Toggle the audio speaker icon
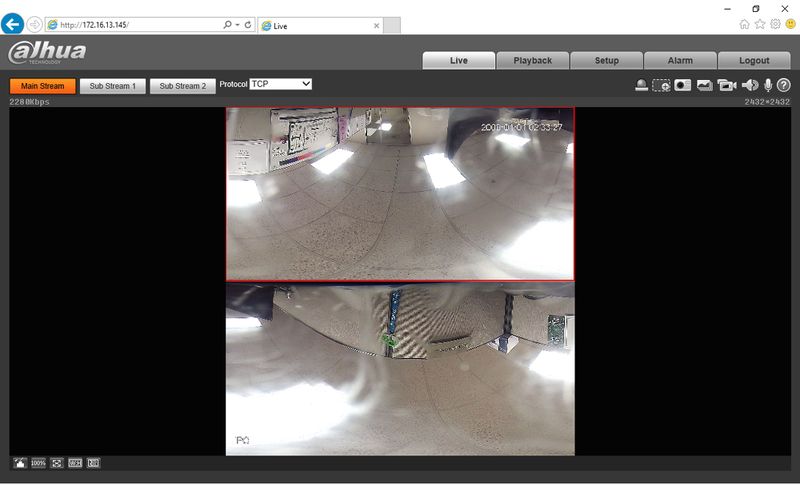 [x=750, y=85]
